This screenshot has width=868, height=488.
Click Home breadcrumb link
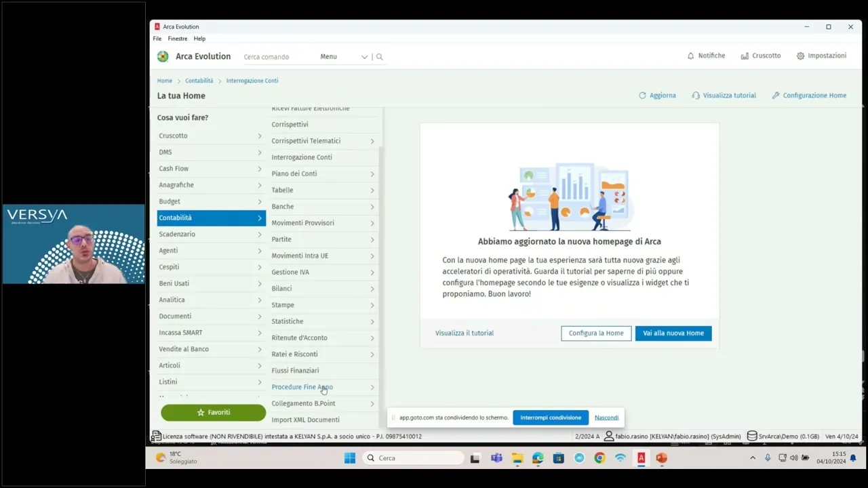165,81
